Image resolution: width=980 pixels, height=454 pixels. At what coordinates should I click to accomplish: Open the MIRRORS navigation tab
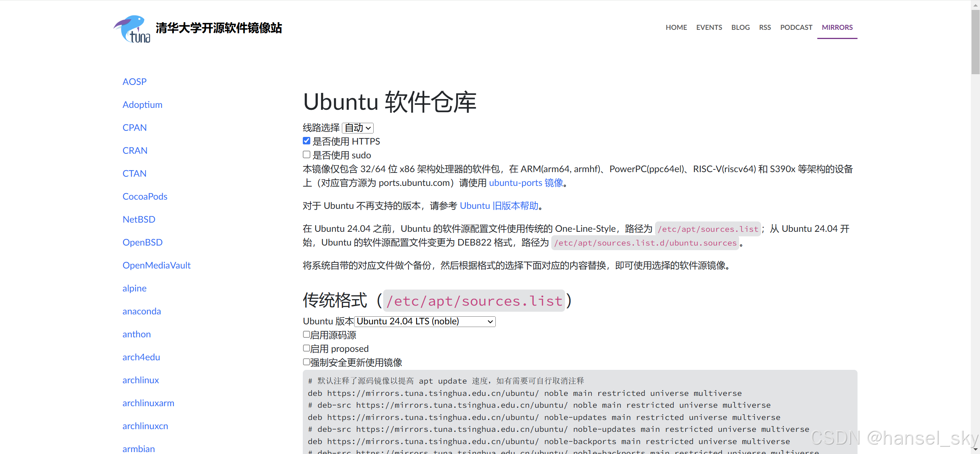tap(837, 28)
